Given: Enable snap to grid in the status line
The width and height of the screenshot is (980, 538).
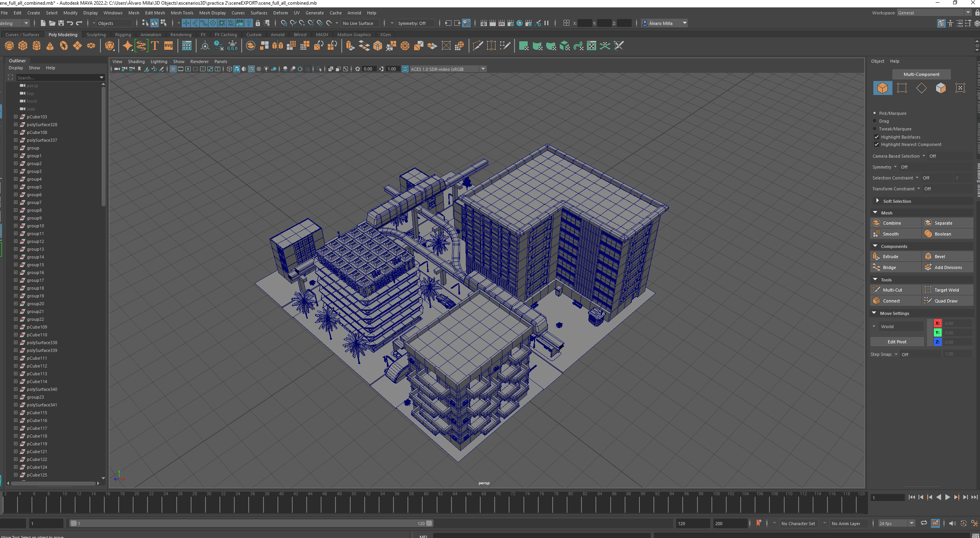Looking at the screenshot, I should 186,23.
